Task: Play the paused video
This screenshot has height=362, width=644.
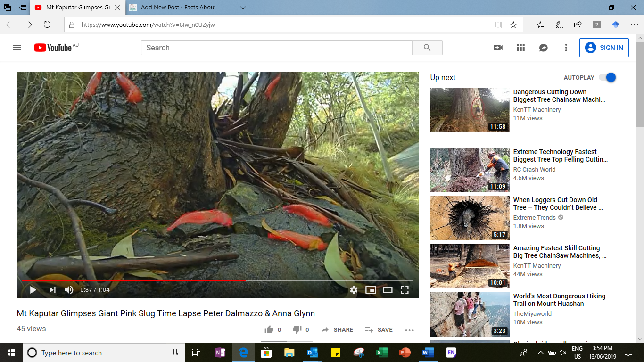Action: (x=33, y=290)
